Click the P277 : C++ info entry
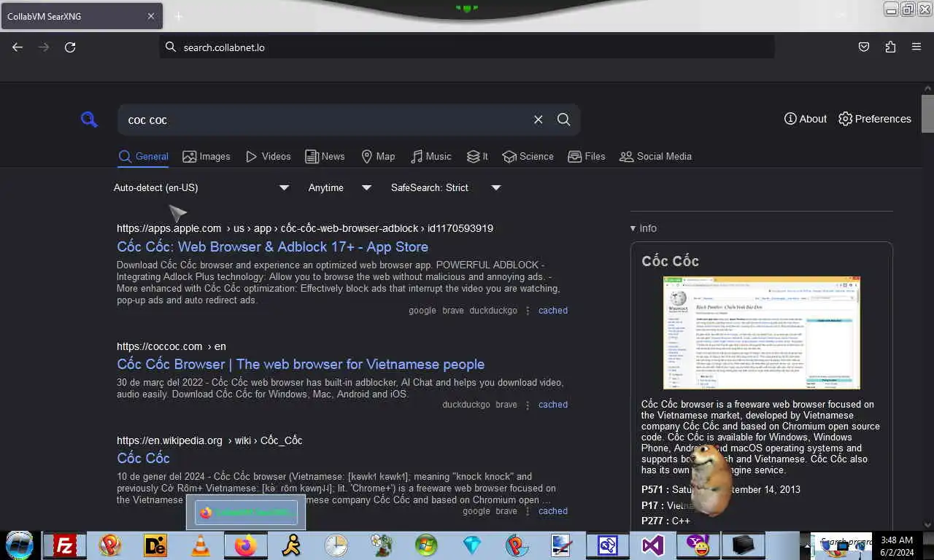The image size is (934, 560). pos(665,521)
